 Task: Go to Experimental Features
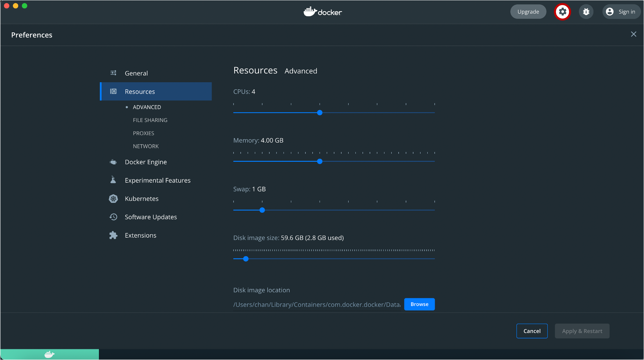[x=156, y=180]
